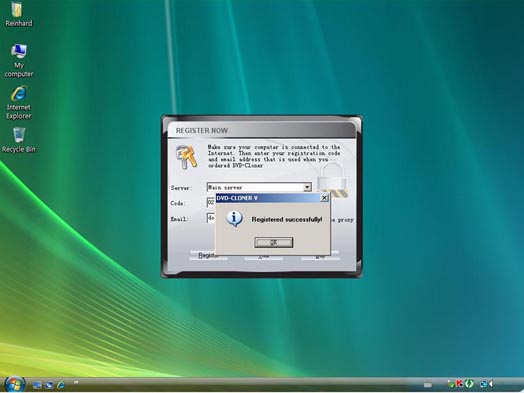Expand the quick launch overflow chevron
The image size is (524, 393).
pyautogui.click(x=76, y=382)
